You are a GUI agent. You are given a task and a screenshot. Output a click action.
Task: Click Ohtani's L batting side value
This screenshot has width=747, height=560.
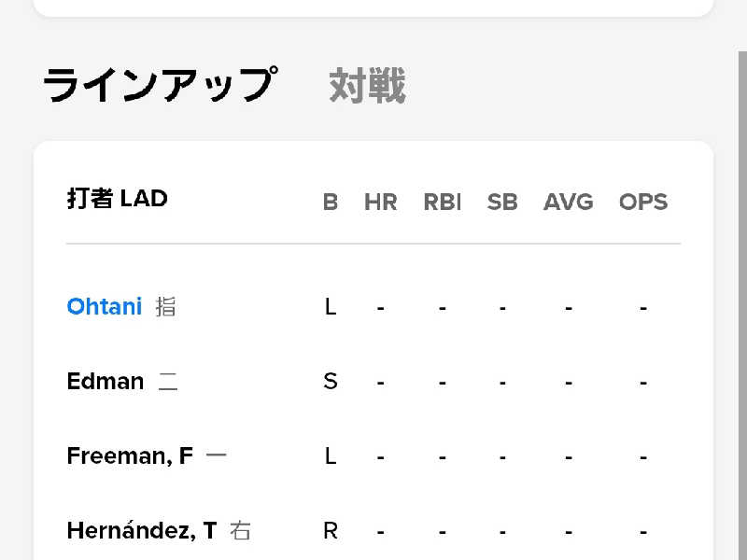point(331,307)
